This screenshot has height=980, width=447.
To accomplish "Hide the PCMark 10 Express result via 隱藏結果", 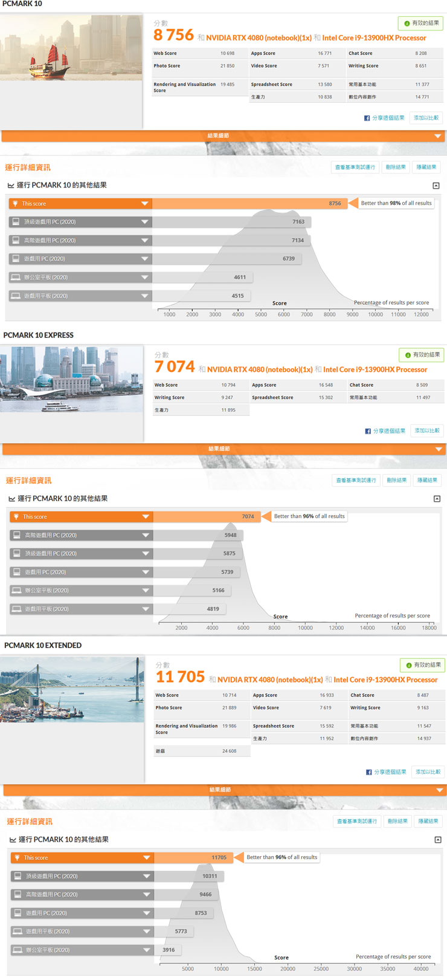I will pos(428,480).
